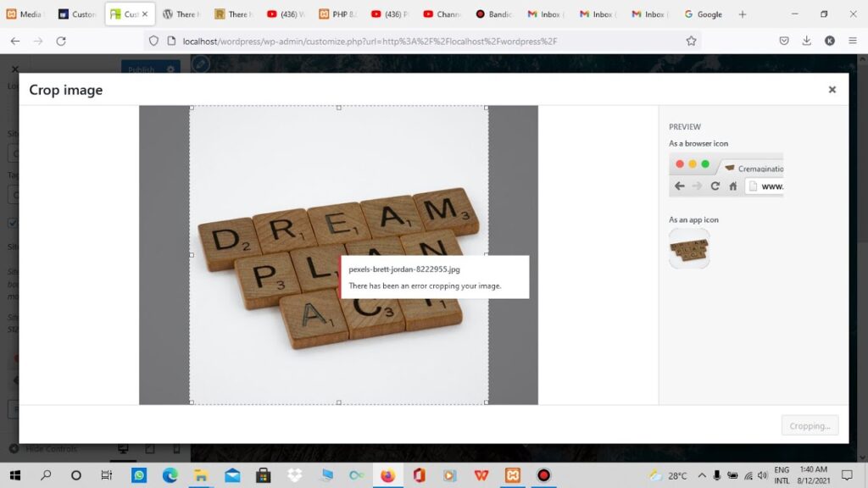868x488 pixels.
Task: Go back to the previous page
Action: (15, 41)
